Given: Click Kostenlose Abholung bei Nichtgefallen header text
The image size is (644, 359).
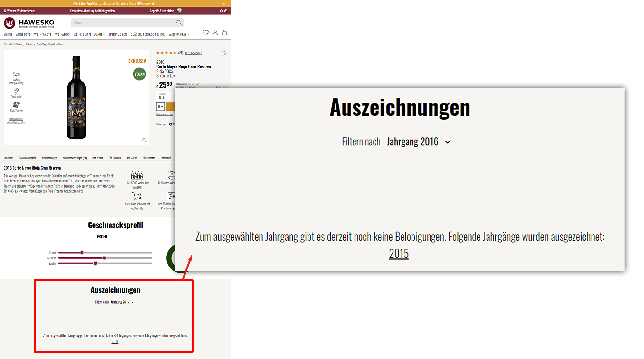Looking at the screenshot, I should point(92,11).
